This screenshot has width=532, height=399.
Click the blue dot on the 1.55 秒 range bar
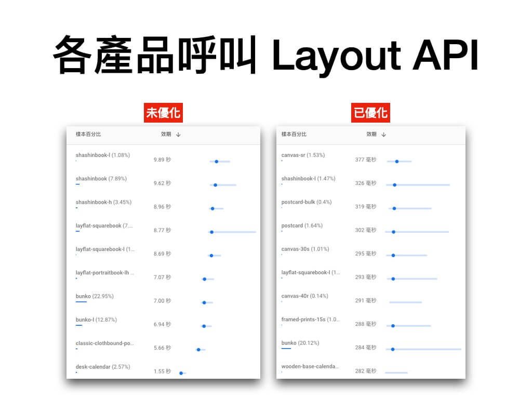click(181, 373)
